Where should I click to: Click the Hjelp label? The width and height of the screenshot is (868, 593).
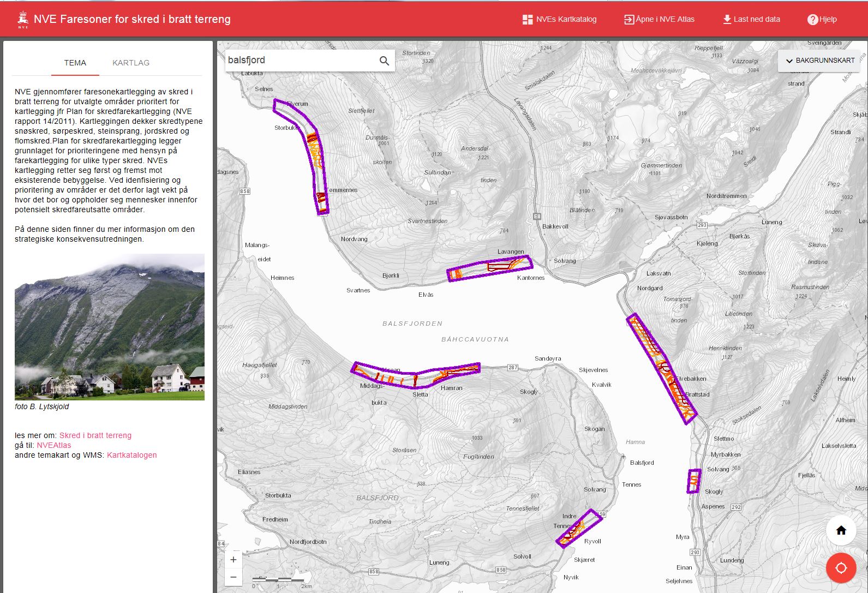828,19
